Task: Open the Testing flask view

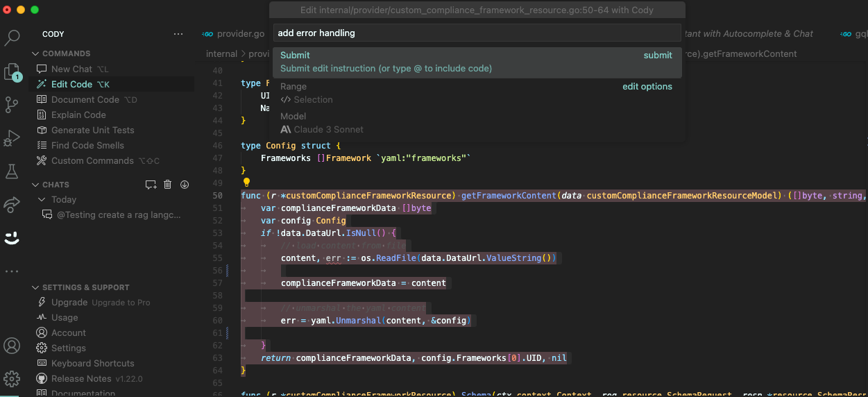Action: point(12,171)
